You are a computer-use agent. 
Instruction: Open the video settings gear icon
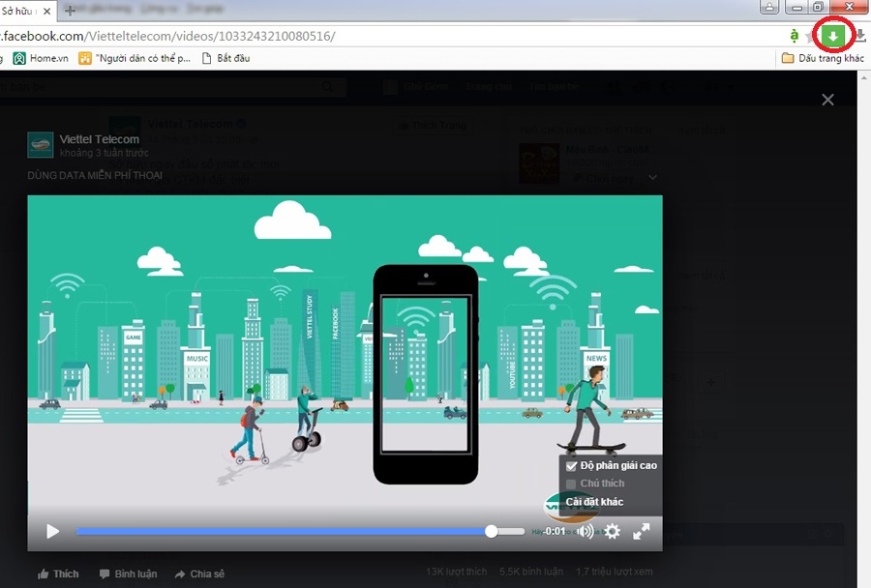613,531
